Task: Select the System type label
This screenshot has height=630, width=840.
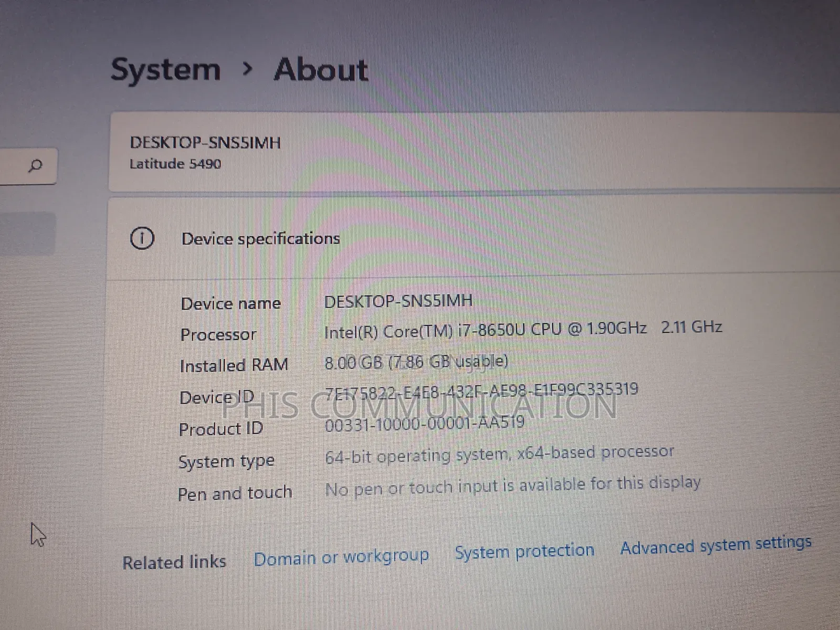Action: click(x=226, y=461)
